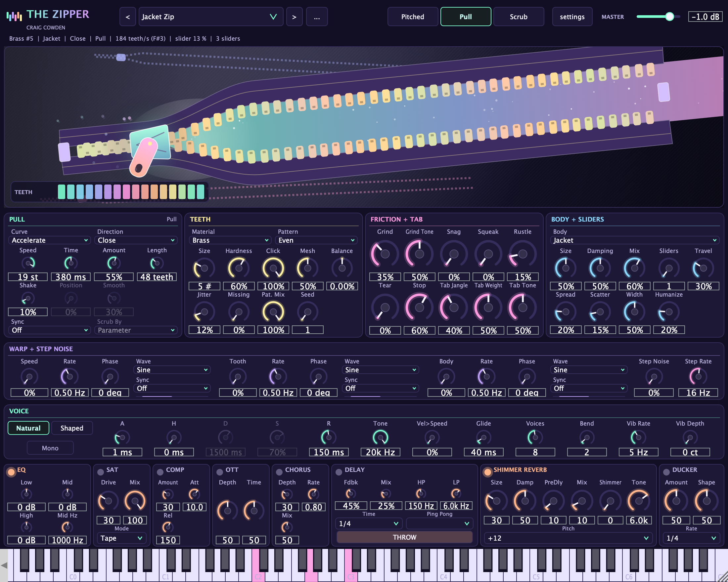Click the master -1.0 dB value field
This screenshot has height=582, width=728.
click(x=705, y=17)
